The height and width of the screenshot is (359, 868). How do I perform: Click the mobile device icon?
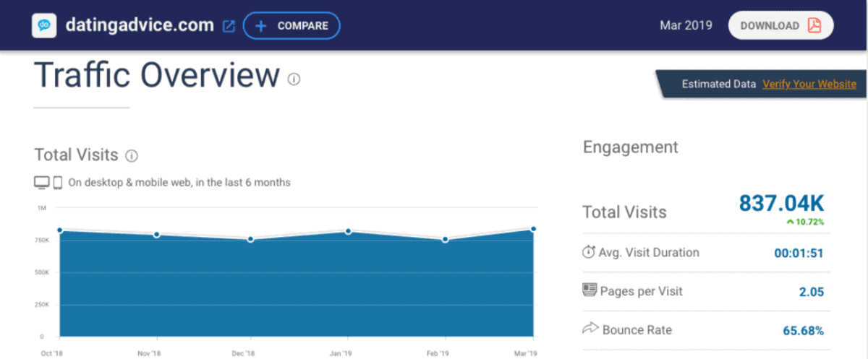(58, 183)
